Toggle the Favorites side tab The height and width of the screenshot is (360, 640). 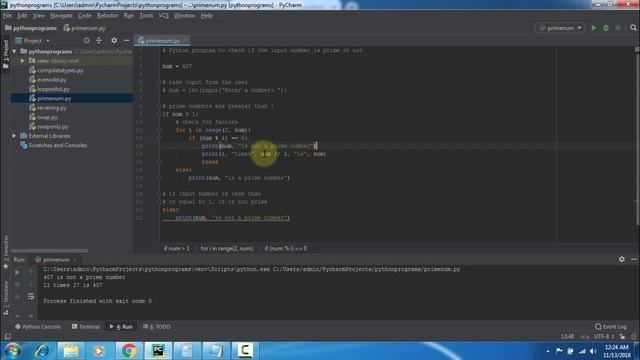5,252
